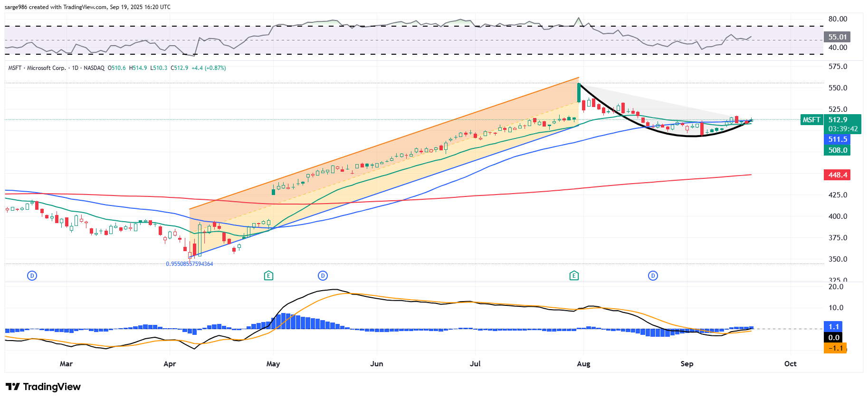Screen dimensions: 868x401
Task: Select the dividend marker in late August
Action: (653, 275)
